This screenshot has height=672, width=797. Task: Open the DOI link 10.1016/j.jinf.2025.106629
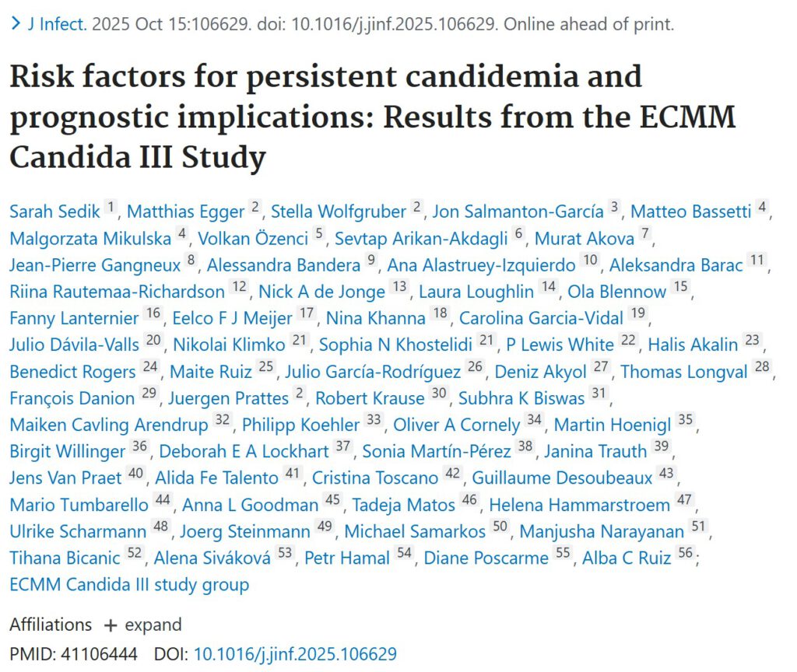[295, 653]
